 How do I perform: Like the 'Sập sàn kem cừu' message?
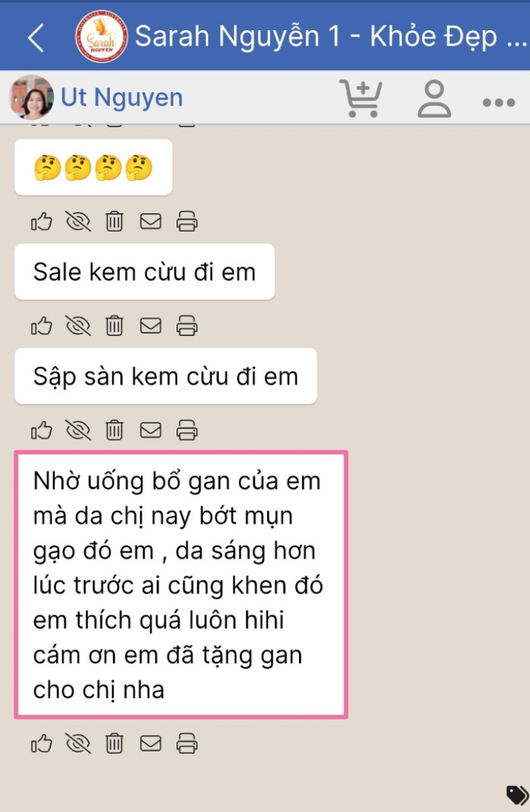tap(41, 430)
